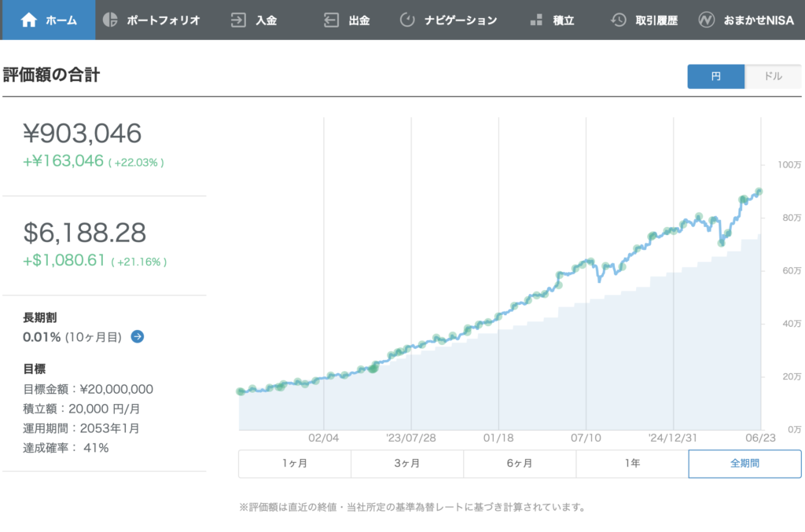Switch currency display to ドル
Viewport: 805px width, 532px height.
[773, 76]
